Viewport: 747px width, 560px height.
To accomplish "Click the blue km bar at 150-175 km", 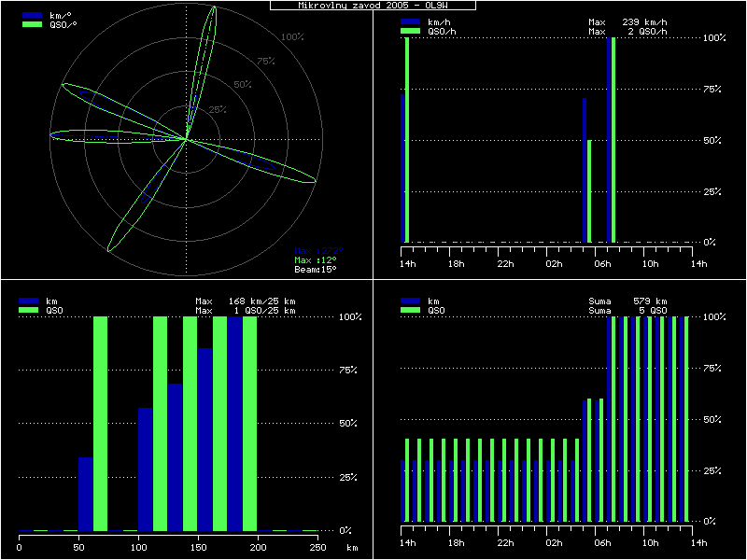I will (x=205, y=439).
